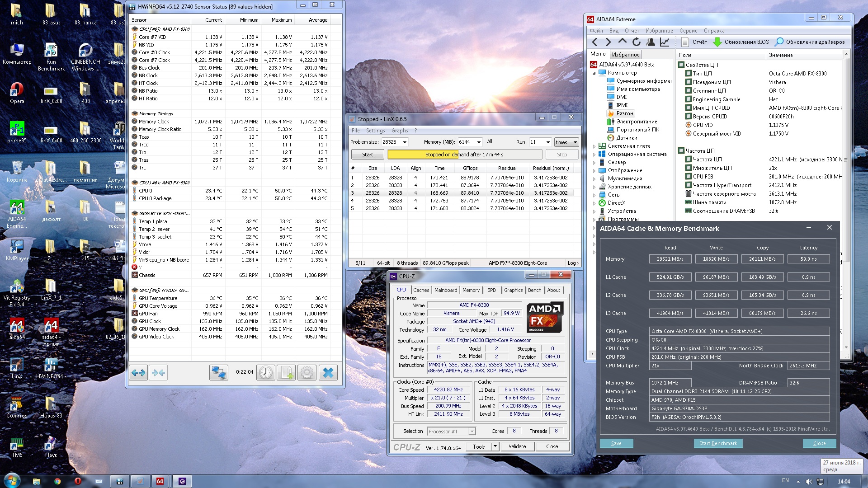
Task: Switch to CPU-Z Memory tab
Action: [x=471, y=290]
